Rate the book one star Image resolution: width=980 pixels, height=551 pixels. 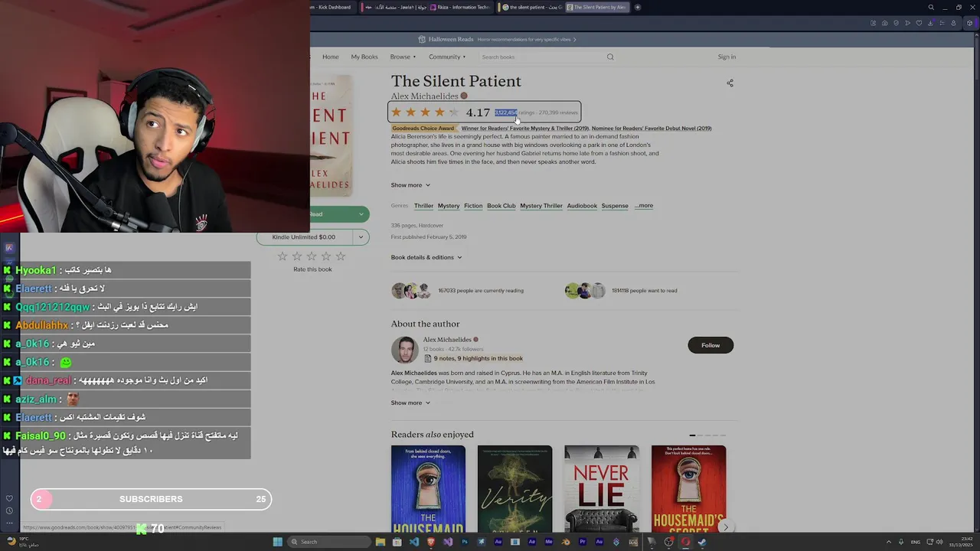pos(283,256)
